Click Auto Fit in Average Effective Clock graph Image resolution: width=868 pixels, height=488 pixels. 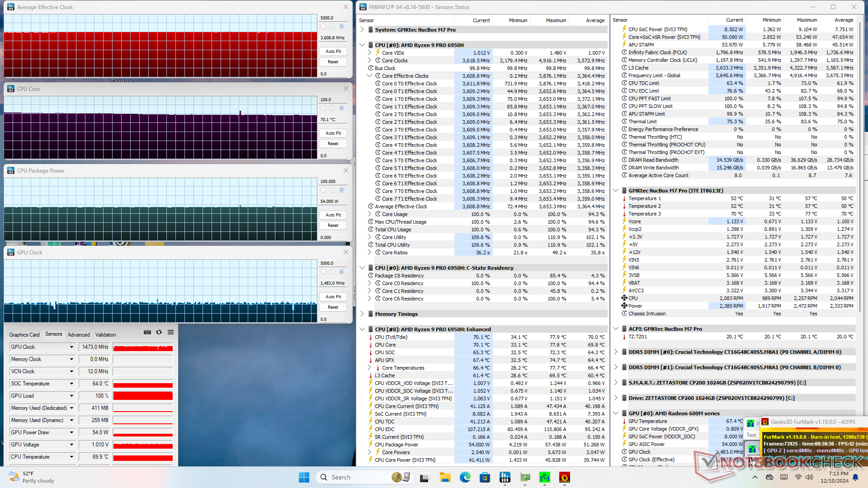pyautogui.click(x=333, y=52)
